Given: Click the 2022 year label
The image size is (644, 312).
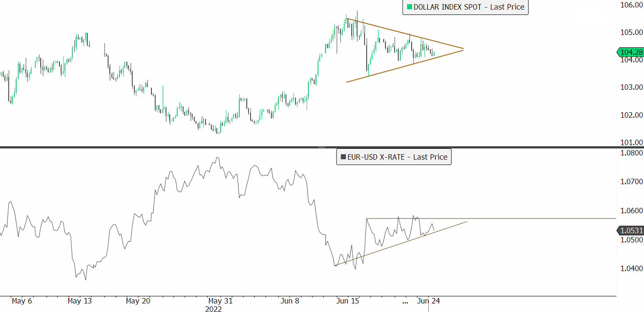Looking at the screenshot, I should click(x=213, y=309).
